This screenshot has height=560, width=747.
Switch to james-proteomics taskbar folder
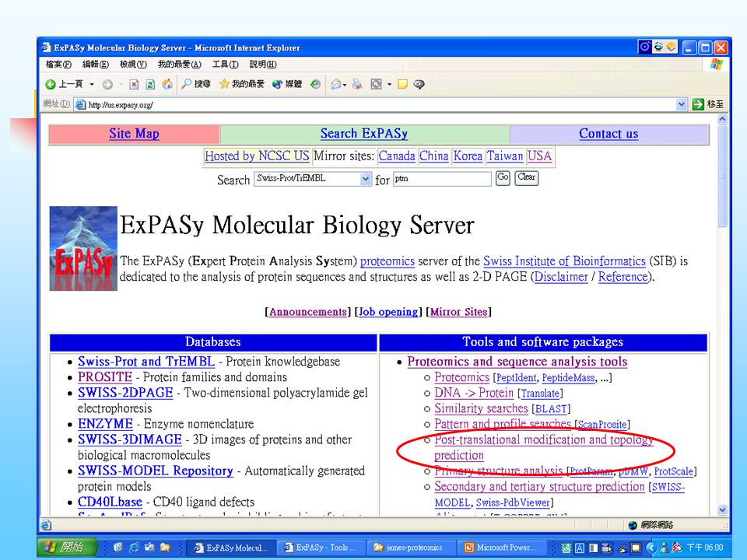coord(411,548)
